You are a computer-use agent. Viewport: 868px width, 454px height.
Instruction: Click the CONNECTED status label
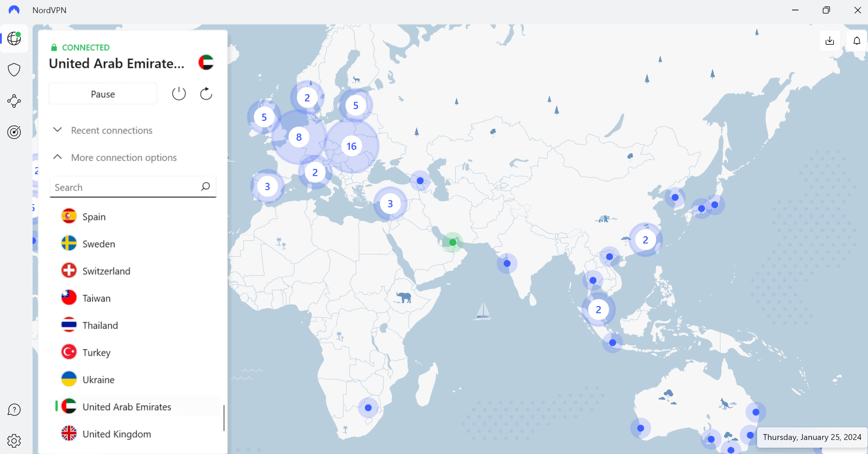[x=86, y=48]
